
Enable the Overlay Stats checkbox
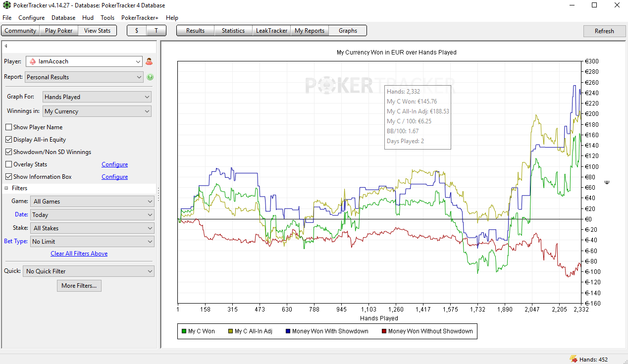(9, 164)
